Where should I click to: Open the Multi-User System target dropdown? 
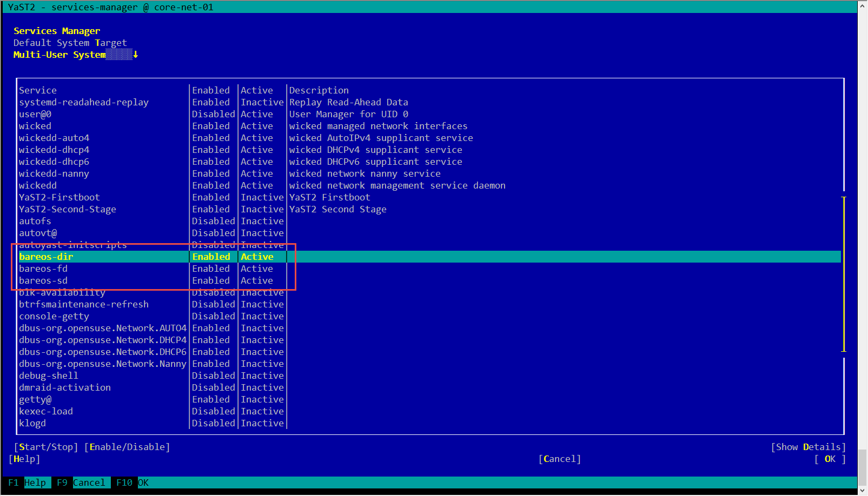pyautogui.click(x=76, y=55)
